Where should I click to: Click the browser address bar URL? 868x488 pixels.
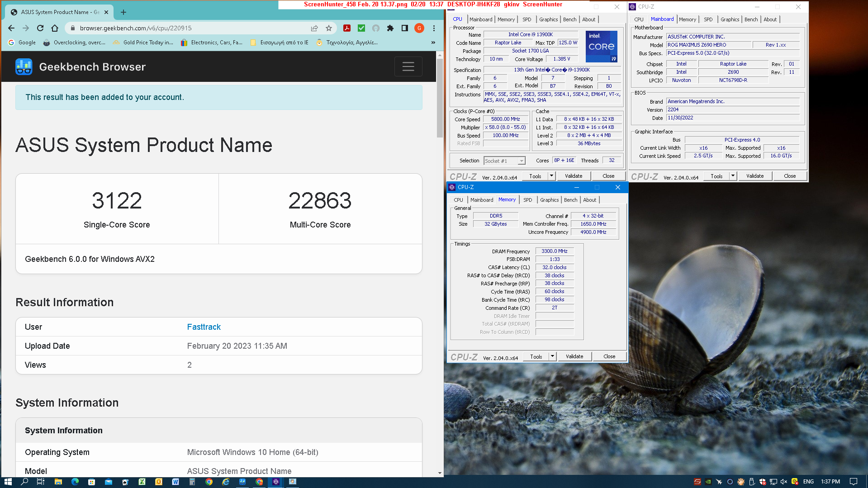point(136,28)
